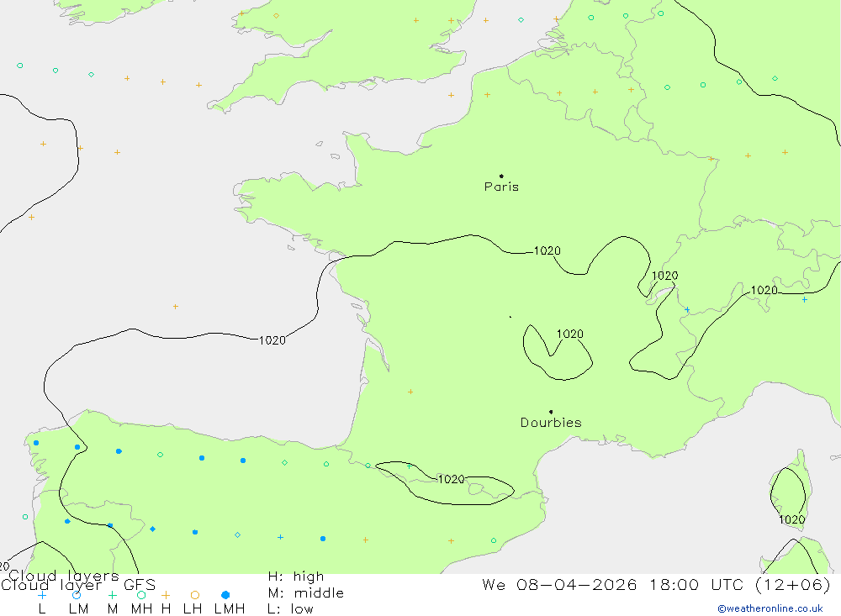The width and height of the screenshot is (841, 616).
Task: Click the 'L: low' legend text
Action: tap(290, 609)
